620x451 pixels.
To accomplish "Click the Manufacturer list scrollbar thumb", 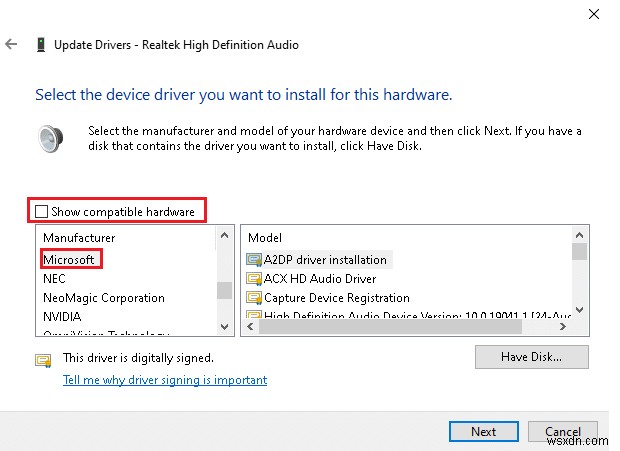I will coord(225,290).
